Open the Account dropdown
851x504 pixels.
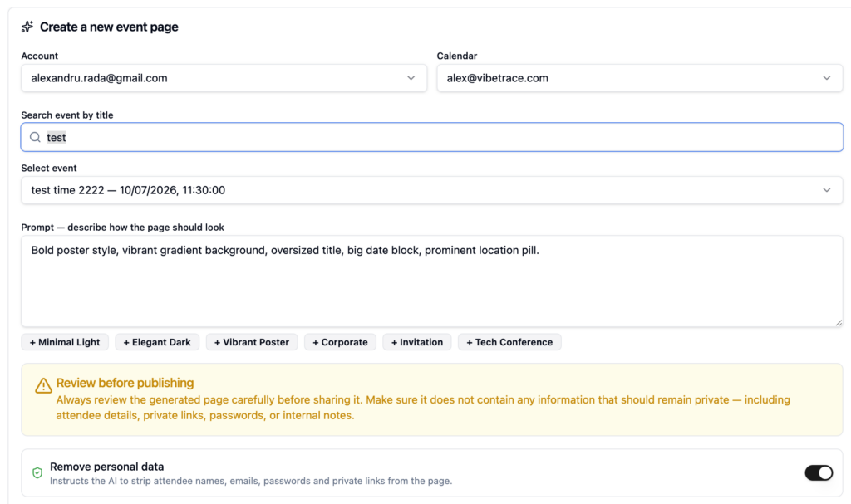pos(224,78)
